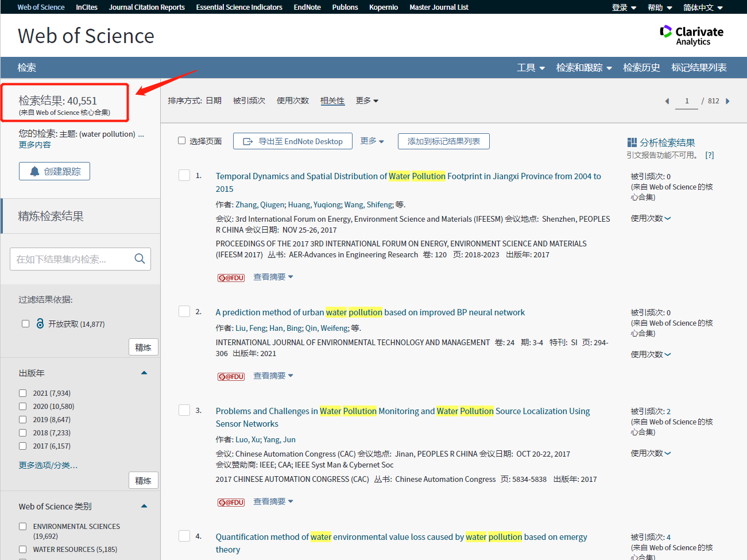
Task: Click the Clarivate Analytics logo
Action: click(691, 35)
